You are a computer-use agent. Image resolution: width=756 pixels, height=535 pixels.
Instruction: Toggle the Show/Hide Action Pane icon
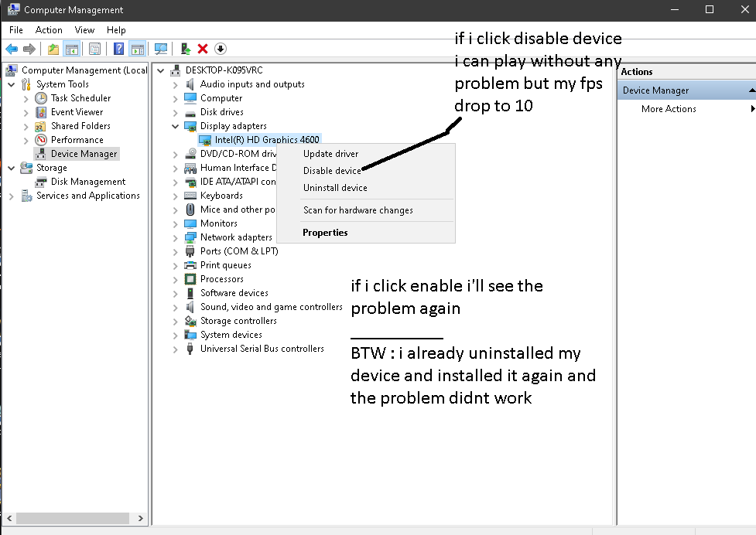coord(138,49)
